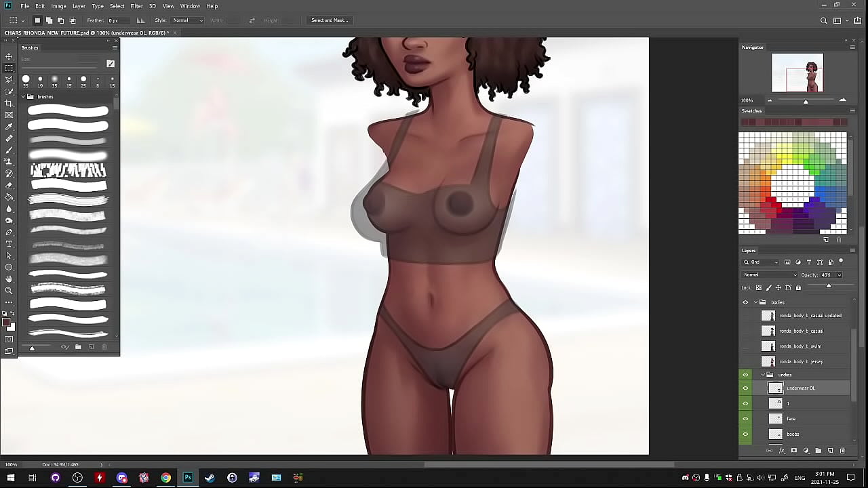Select the Zoom tool in toolbar
Viewport: 868px width, 488px height.
tap(9, 290)
